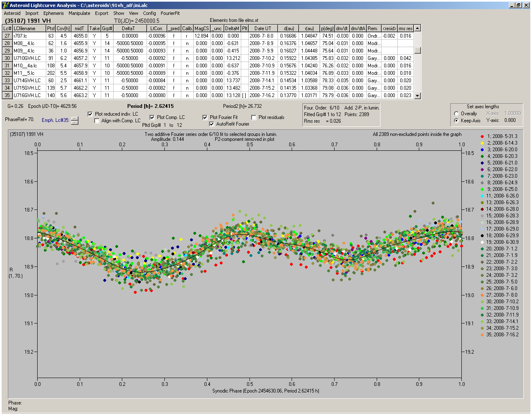This screenshot has height=414, width=532.
Task: Open the Export menu
Action: point(102,13)
